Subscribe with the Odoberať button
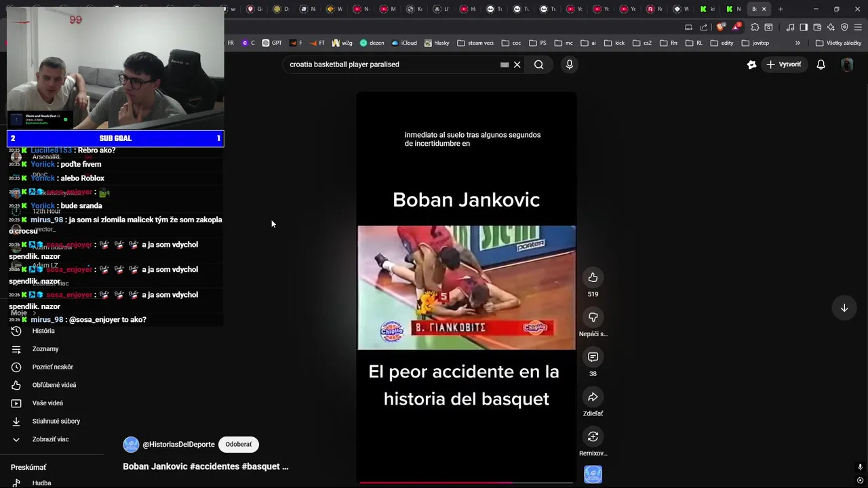 pos(239,445)
